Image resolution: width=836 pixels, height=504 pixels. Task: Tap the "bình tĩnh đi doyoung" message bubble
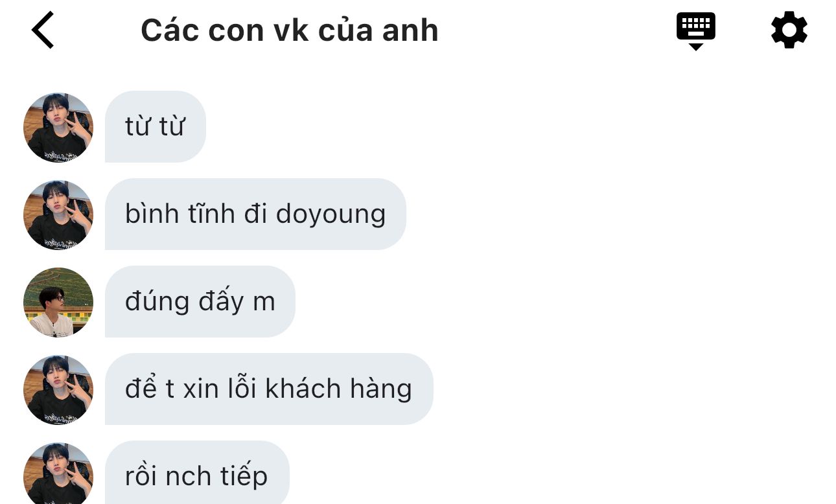(x=255, y=214)
